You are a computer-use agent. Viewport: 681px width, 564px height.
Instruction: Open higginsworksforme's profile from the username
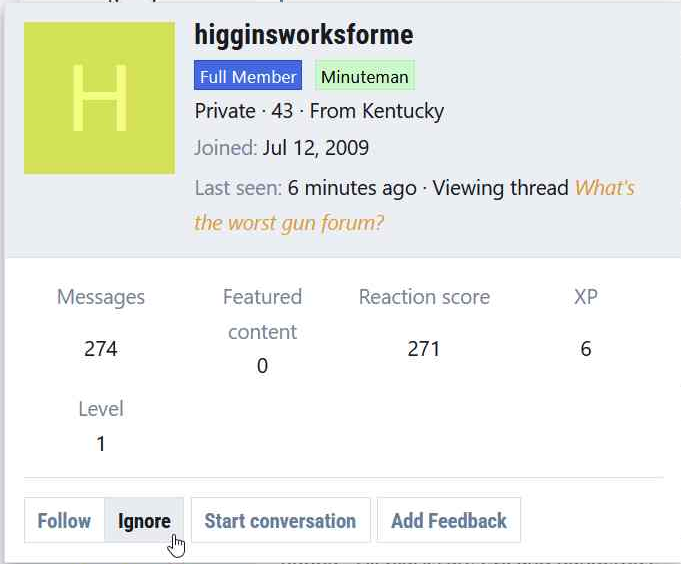click(x=304, y=35)
